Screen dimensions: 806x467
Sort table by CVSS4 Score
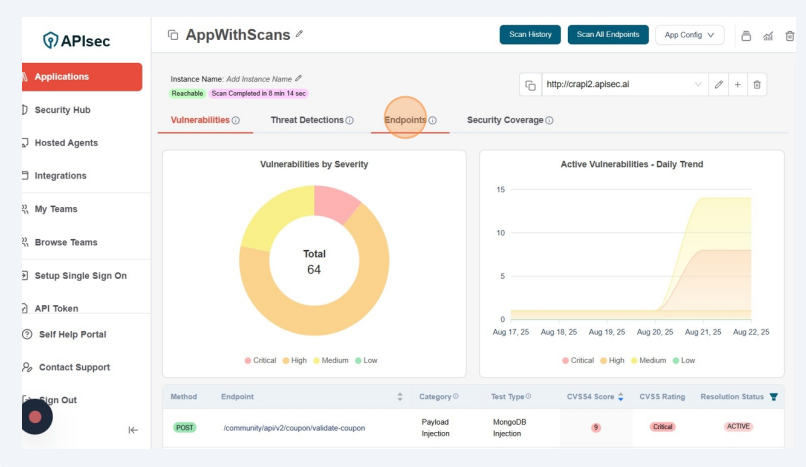623,397
